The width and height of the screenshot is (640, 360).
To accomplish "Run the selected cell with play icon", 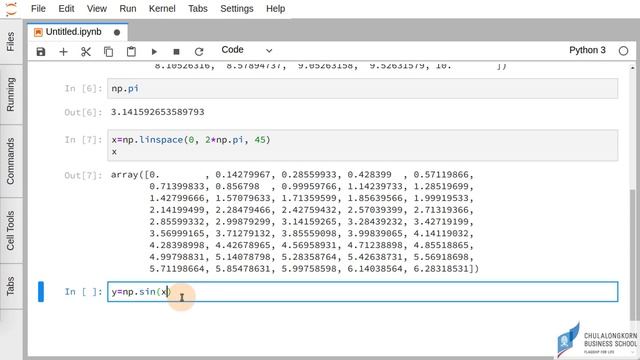I will click(154, 52).
